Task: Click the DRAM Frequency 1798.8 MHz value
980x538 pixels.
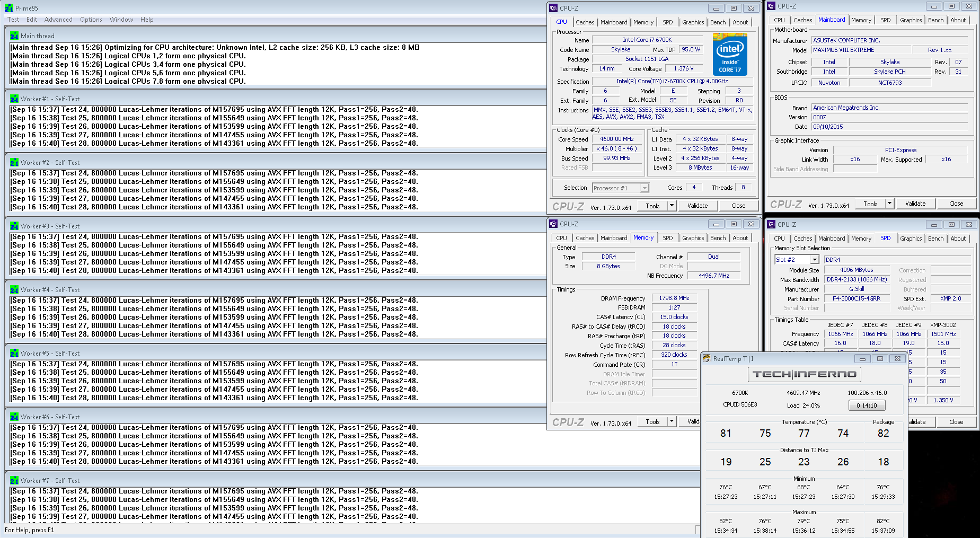Action: coord(674,298)
